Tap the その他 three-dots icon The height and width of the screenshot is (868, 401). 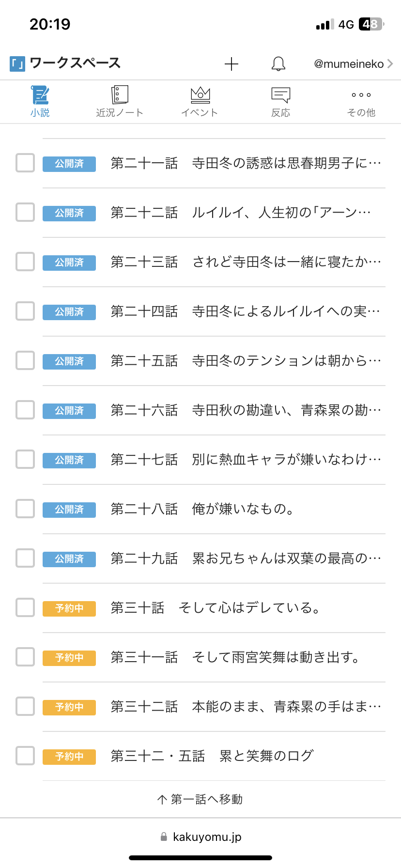coord(361,95)
